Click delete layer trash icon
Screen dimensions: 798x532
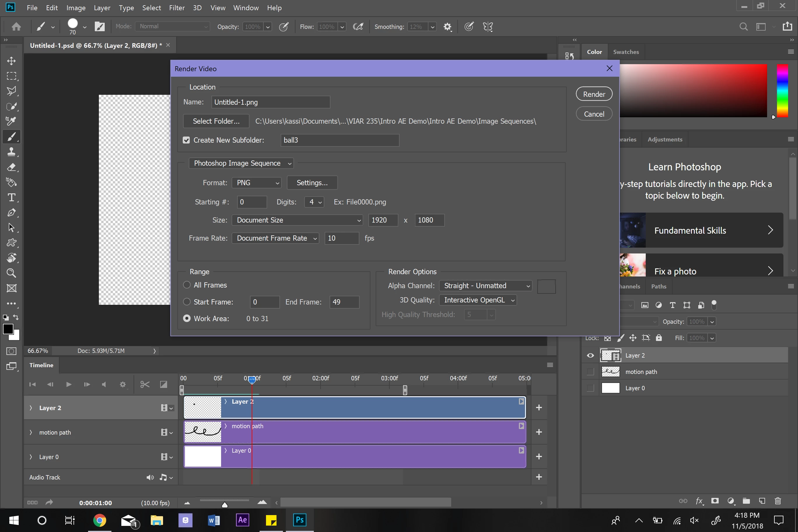coord(778,501)
